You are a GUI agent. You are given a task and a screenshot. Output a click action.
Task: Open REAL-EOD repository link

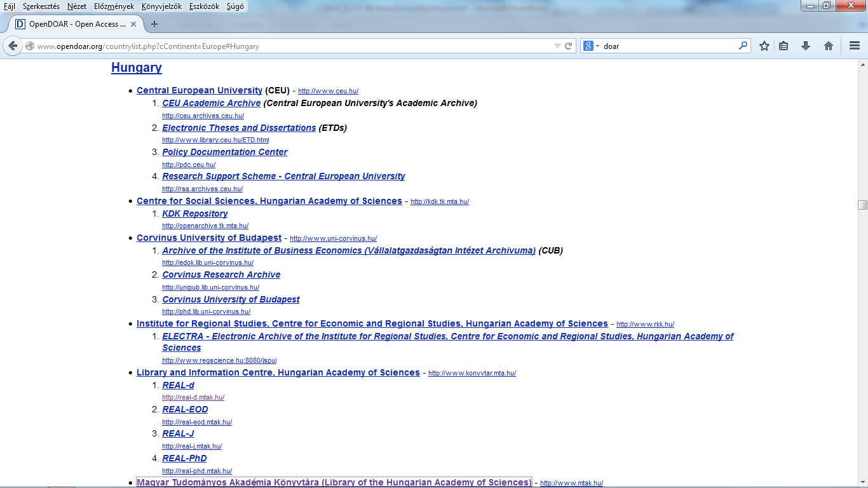pyautogui.click(x=185, y=409)
